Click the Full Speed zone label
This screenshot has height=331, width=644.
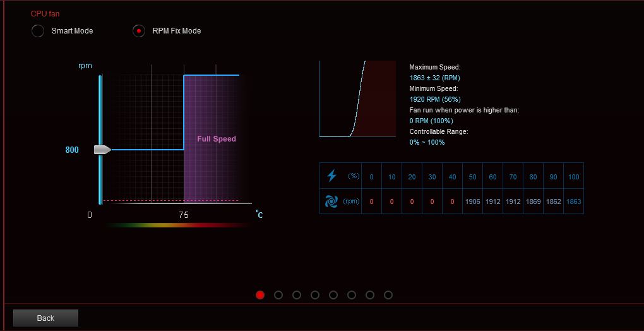(217, 139)
